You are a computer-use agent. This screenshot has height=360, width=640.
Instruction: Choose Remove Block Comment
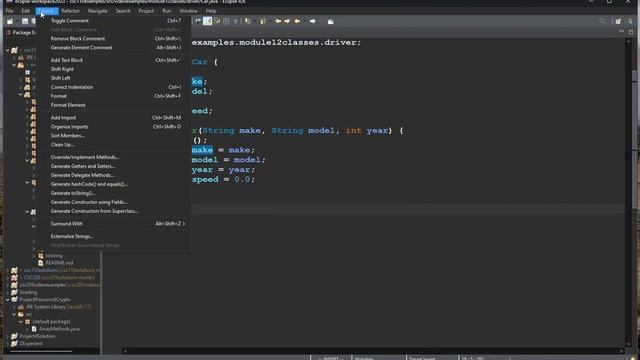[114, 39]
